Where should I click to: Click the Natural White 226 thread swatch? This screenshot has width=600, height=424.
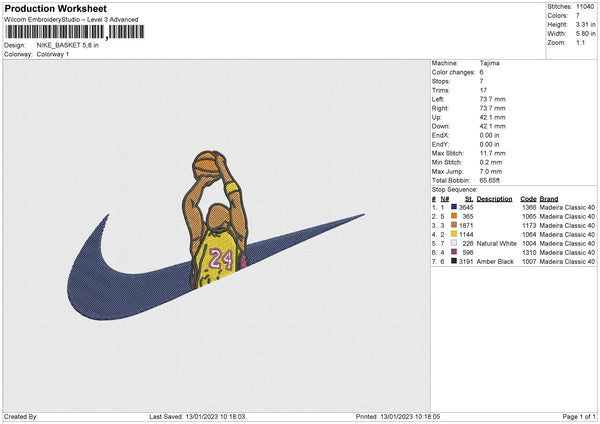click(454, 243)
